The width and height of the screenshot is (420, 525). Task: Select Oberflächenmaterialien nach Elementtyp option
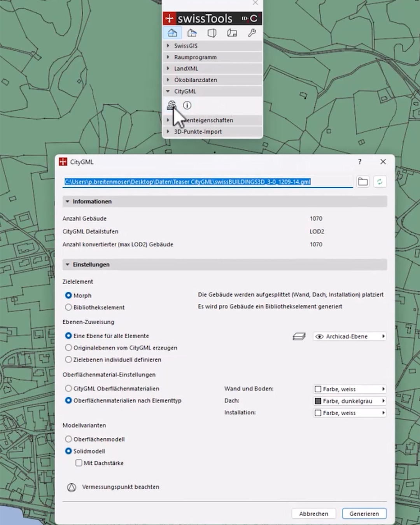(68, 400)
